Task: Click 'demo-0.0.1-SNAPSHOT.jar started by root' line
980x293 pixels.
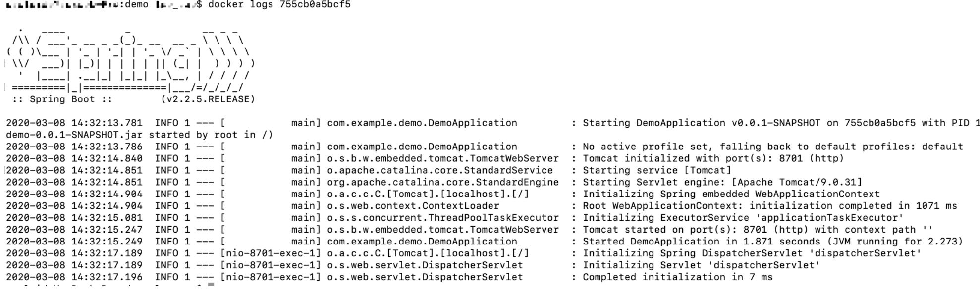Action: (x=139, y=135)
